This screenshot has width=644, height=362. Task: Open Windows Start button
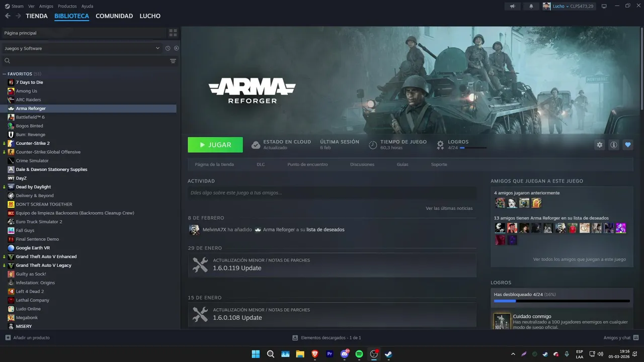[256, 354]
